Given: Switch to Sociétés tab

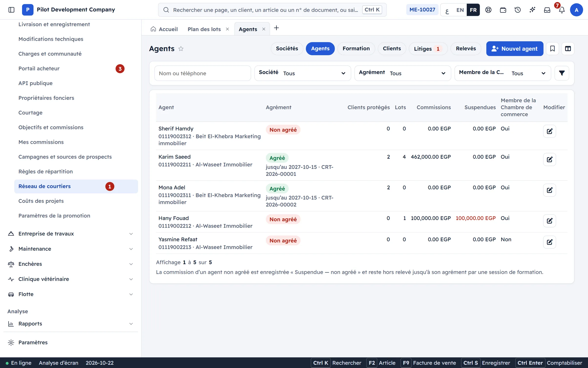Looking at the screenshot, I should pos(287,49).
